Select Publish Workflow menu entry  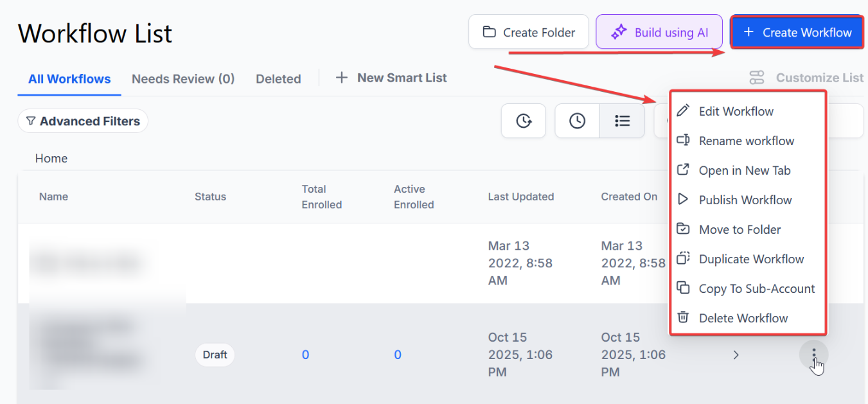click(x=745, y=200)
